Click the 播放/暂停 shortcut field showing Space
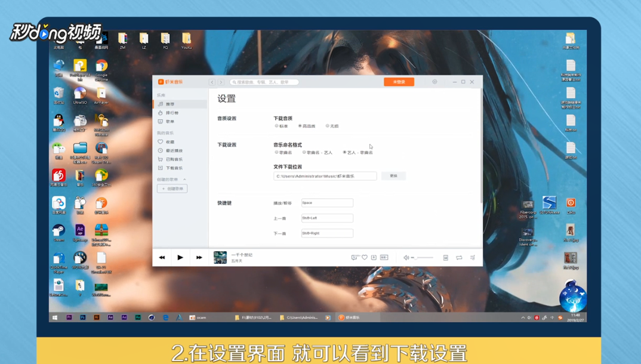This screenshot has height=364, width=641. point(327,203)
